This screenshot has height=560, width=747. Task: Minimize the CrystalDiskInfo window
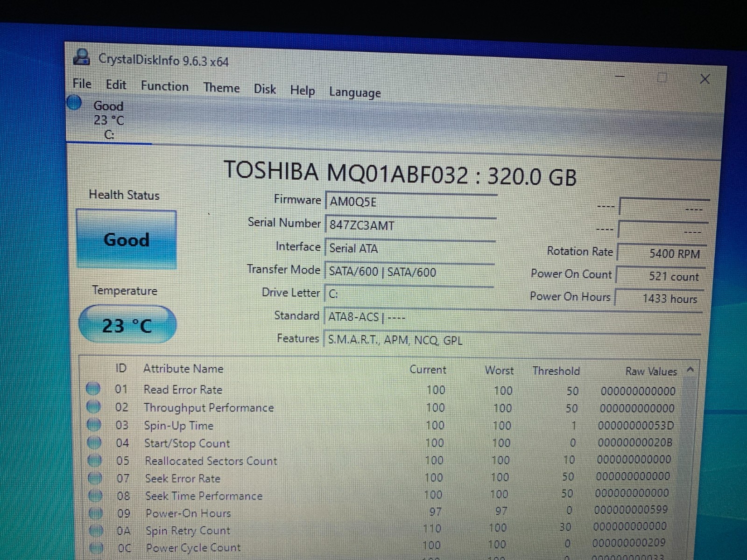620,76
